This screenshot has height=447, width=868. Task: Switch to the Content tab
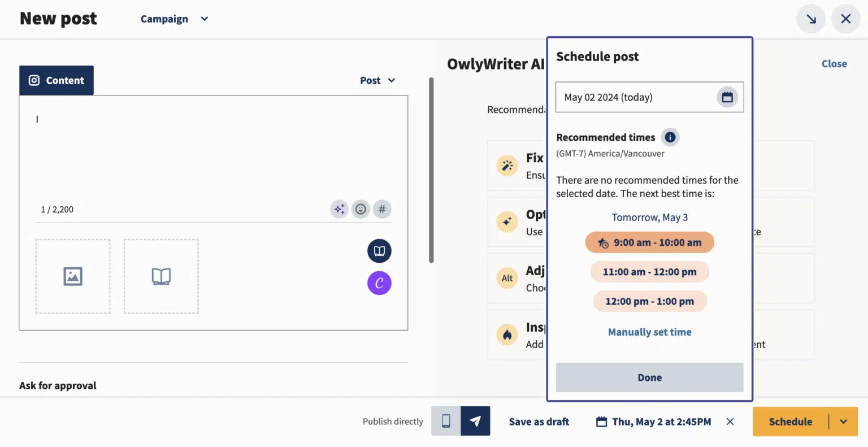[56, 80]
